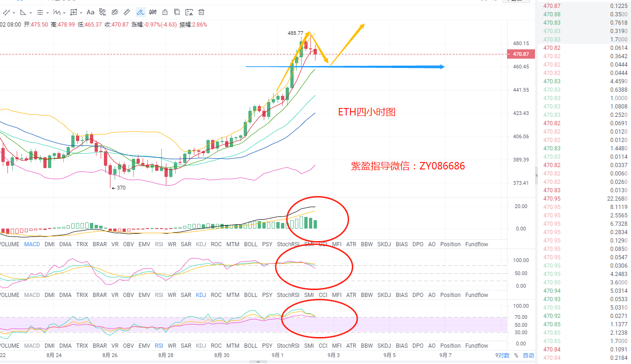
Task: Click the candlestick chart style icon
Action: (x=153, y=12)
